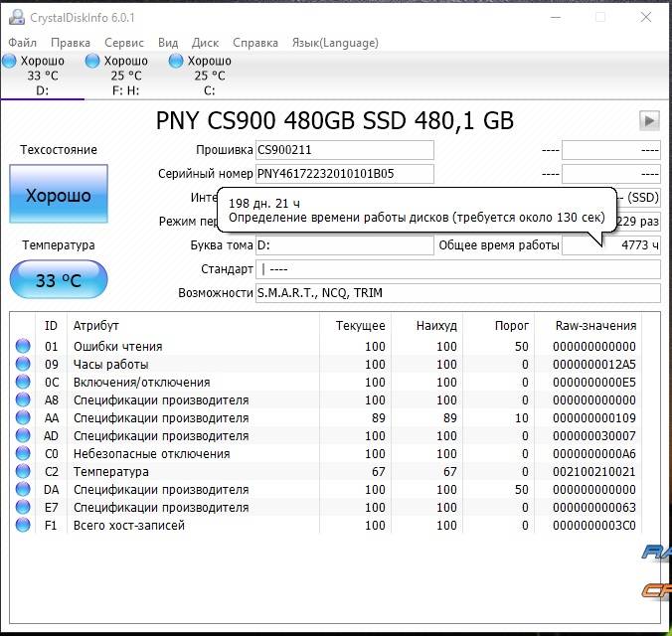Select the Включения/отключения attribute text
The height and width of the screenshot is (636, 672).
(141, 382)
